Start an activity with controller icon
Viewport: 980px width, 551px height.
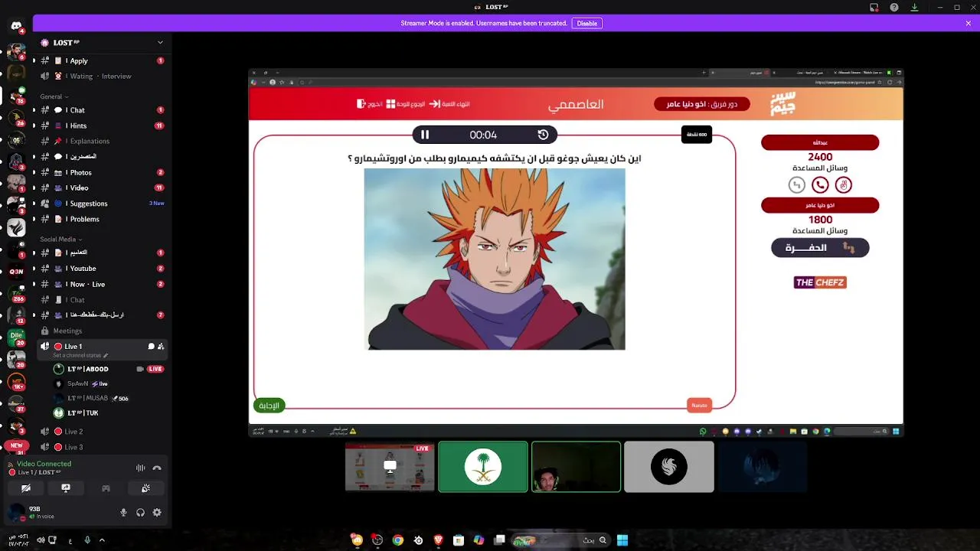[106, 488]
